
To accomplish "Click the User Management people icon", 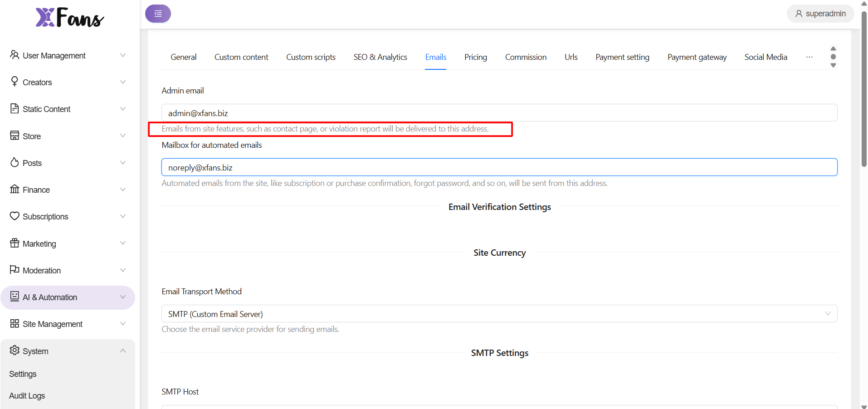I will (x=15, y=55).
